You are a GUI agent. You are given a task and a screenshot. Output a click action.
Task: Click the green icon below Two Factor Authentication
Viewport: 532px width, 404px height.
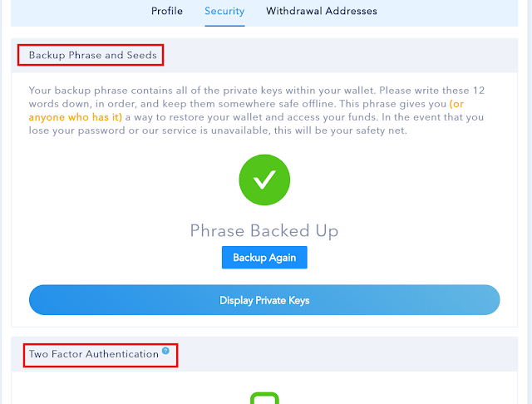pos(264,398)
